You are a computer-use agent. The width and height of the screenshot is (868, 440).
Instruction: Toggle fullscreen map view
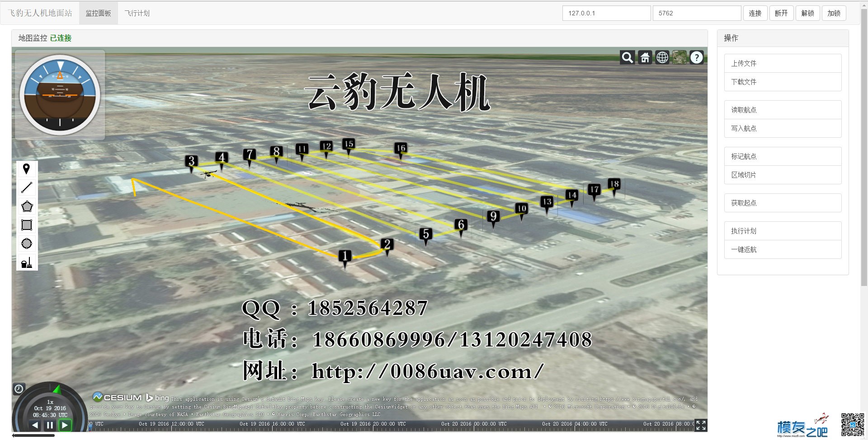(x=701, y=425)
